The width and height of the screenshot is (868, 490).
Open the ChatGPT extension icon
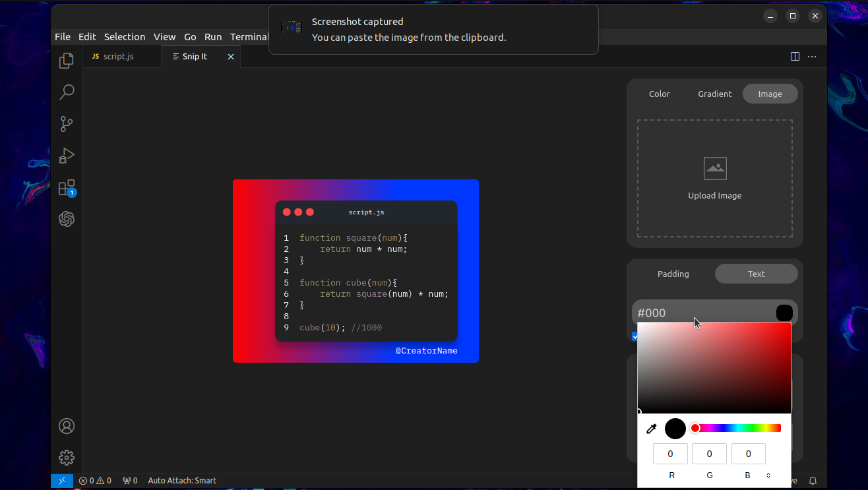pos(66,219)
